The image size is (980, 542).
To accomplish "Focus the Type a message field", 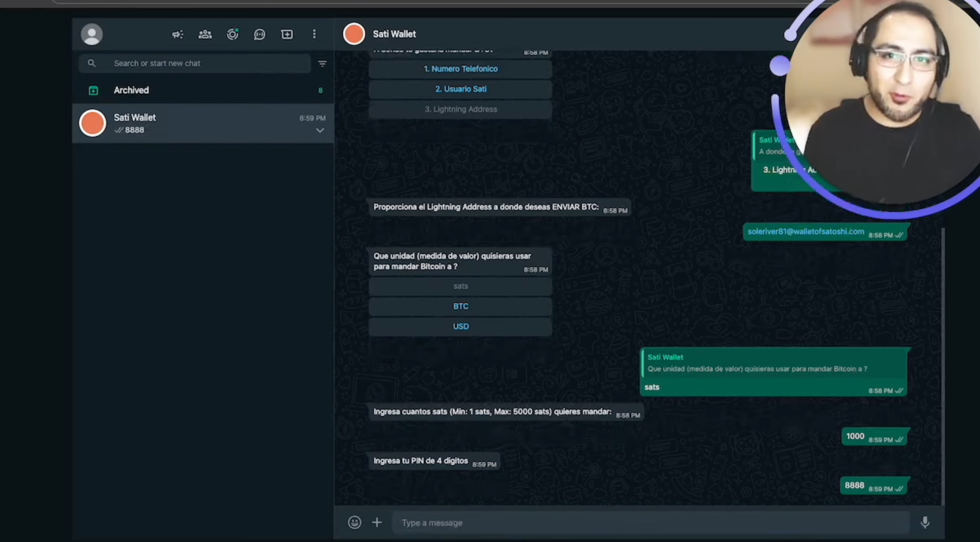I will [651, 523].
